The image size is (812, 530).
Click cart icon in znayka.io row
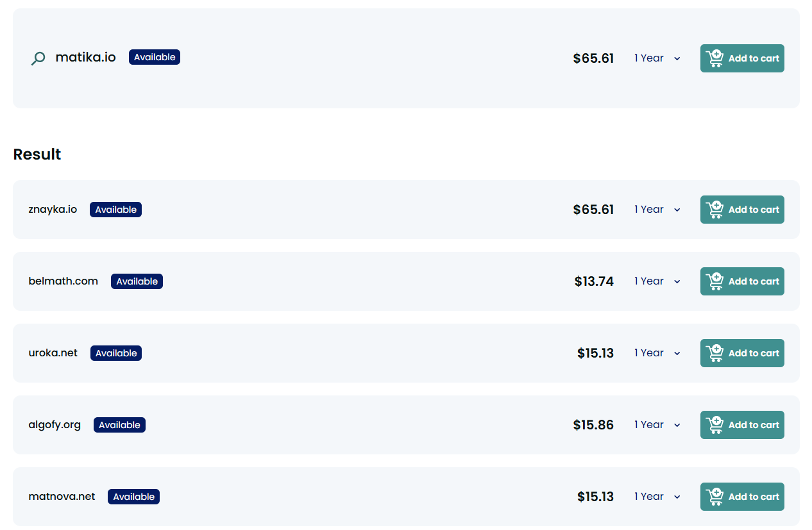pyautogui.click(x=715, y=210)
